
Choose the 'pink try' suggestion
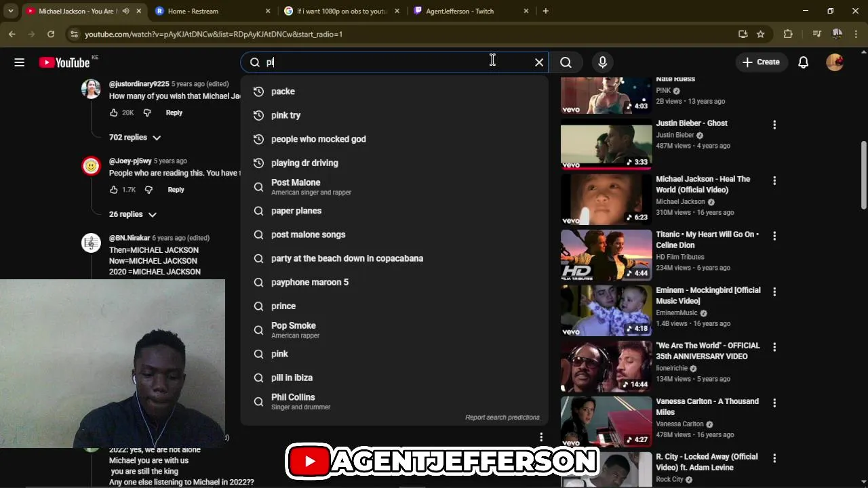pyautogui.click(x=393, y=115)
